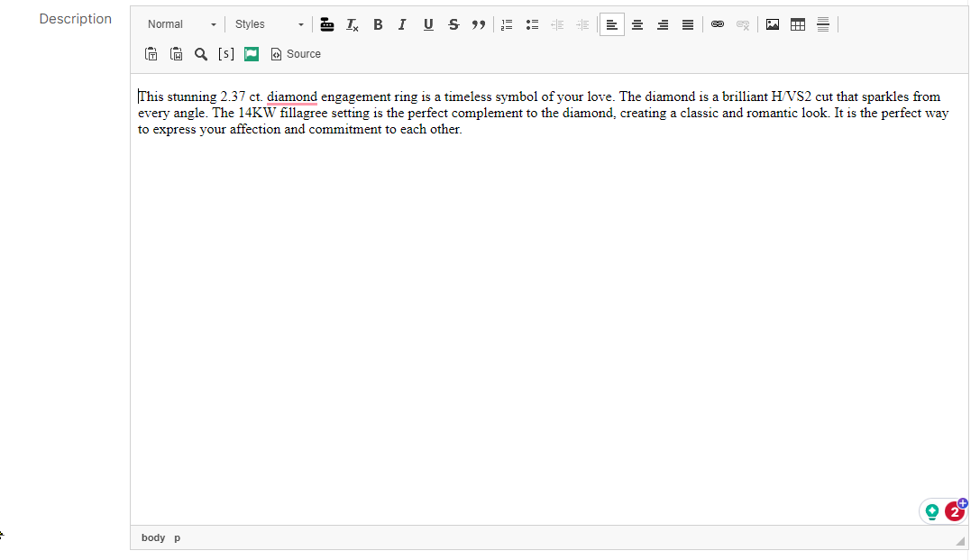Viewport: 980px width, 560px height.
Task: Click the insert image icon
Action: [x=773, y=24]
